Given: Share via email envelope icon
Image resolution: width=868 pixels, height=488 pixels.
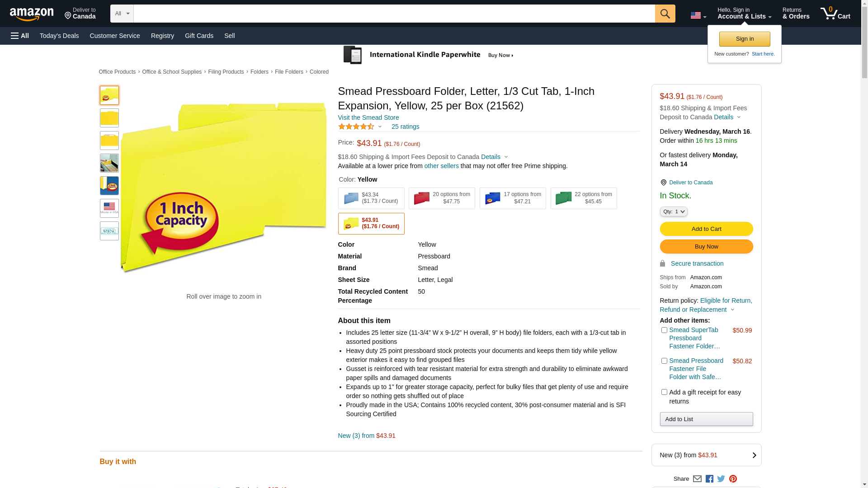Looking at the screenshot, I should pyautogui.click(x=697, y=479).
